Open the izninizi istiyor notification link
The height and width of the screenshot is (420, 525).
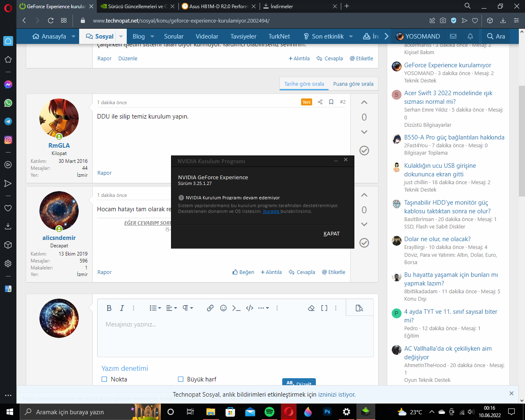pyautogui.click(x=337, y=395)
